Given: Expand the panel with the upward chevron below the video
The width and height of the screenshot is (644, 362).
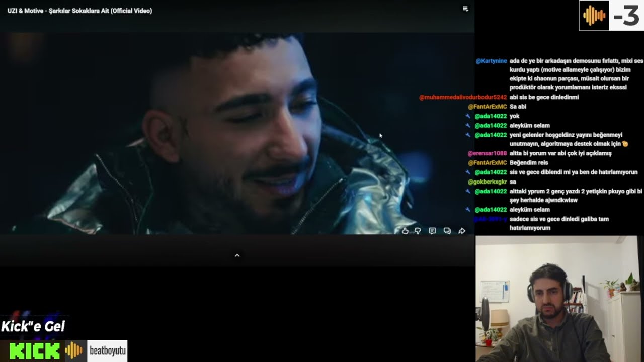Looking at the screenshot, I should coord(237,255).
